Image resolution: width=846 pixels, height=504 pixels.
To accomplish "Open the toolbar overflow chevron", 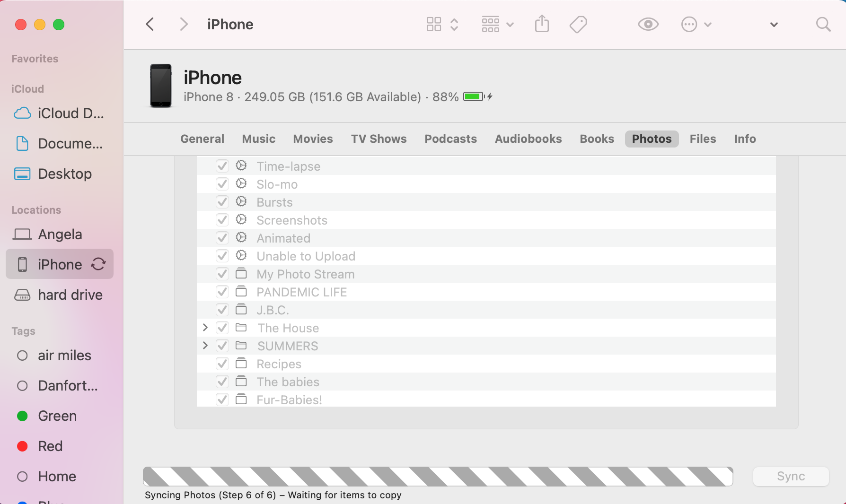I will coord(774,25).
